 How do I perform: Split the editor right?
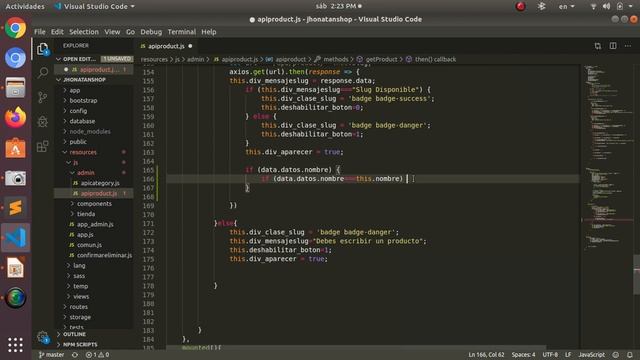[613, 46]
